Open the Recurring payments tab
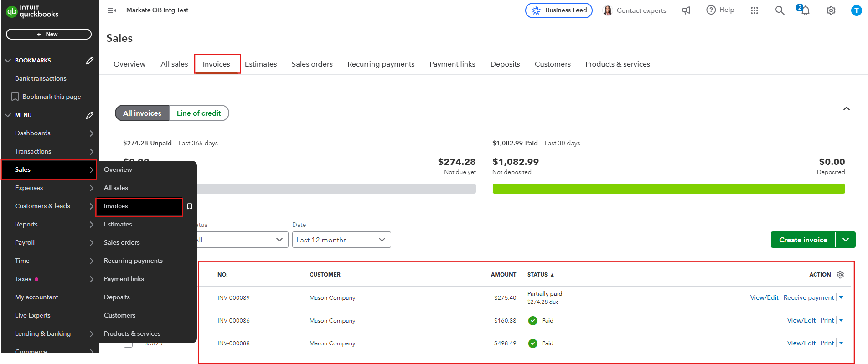 click(381, 64)
